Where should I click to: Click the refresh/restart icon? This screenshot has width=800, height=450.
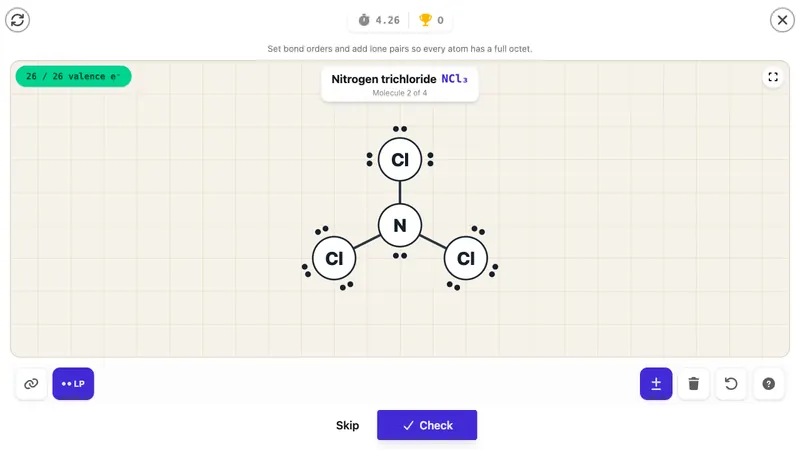tap(17, 20)
